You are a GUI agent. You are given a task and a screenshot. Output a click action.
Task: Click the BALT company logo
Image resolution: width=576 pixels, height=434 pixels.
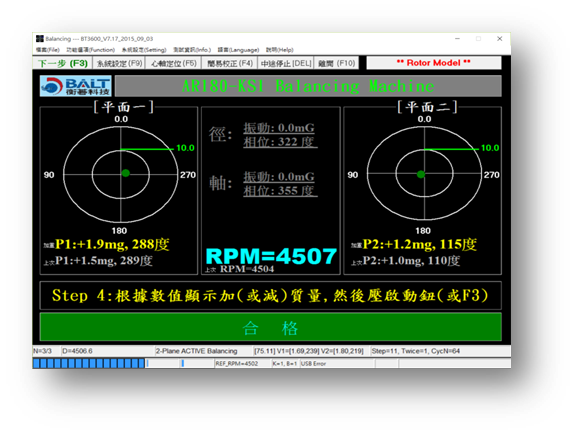76,86
